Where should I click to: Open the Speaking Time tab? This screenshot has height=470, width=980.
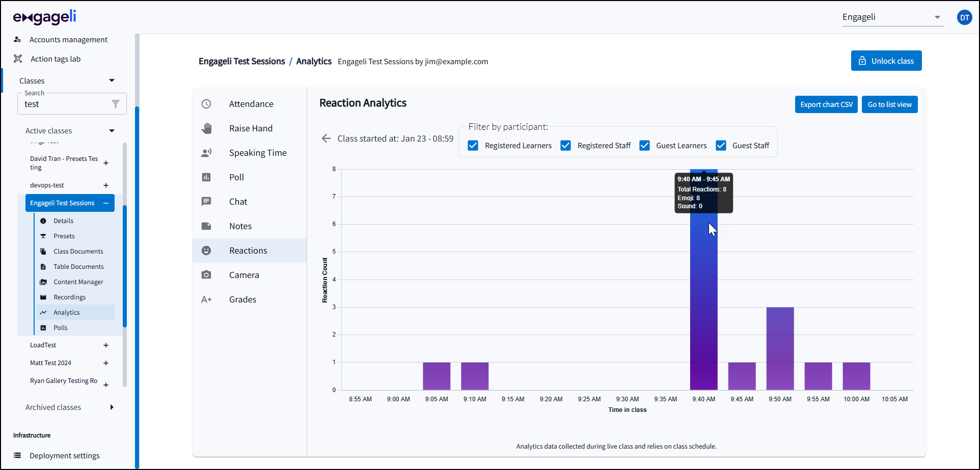tap(250, 153)
